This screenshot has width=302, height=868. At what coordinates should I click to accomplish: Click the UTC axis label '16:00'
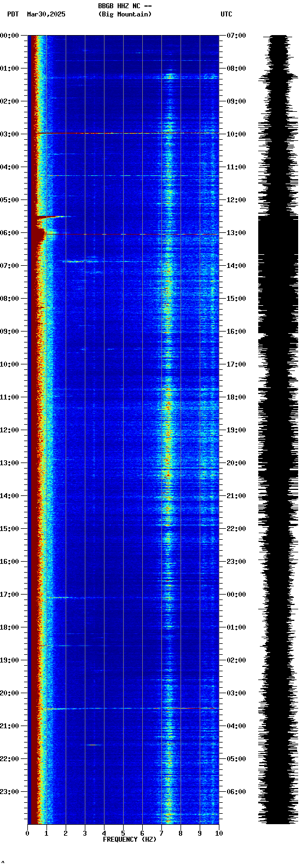tap(236, 332)
